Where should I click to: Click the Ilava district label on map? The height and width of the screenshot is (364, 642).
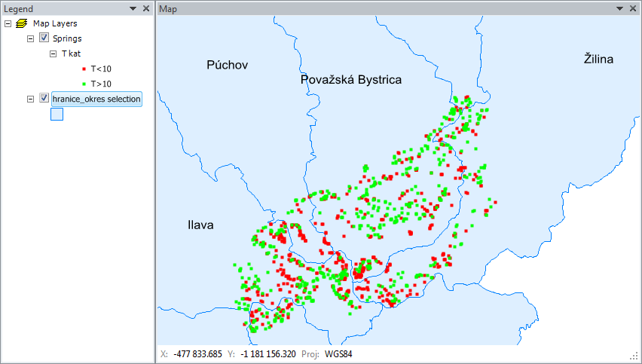(200, 225)
